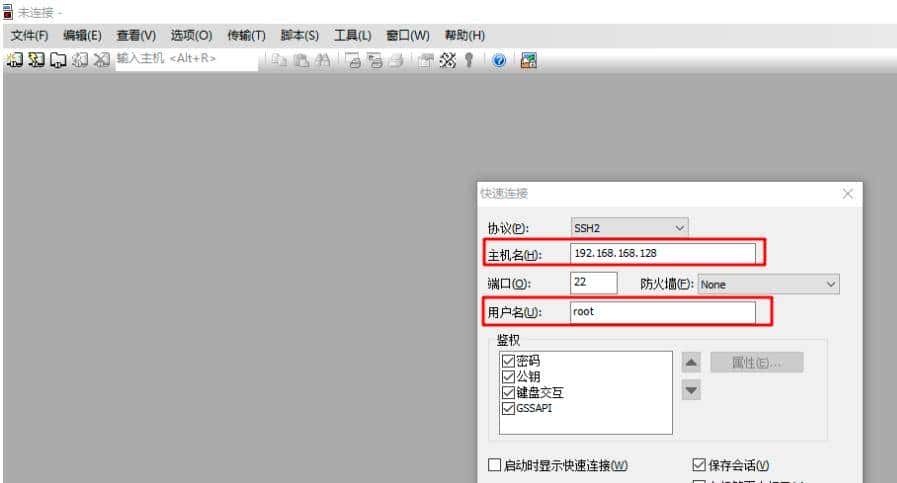Screen dimensions: 897x483
Task: Click the 主机名 field with 192.168.168.128
Action: pyautogui.click(x=662, y=254)
